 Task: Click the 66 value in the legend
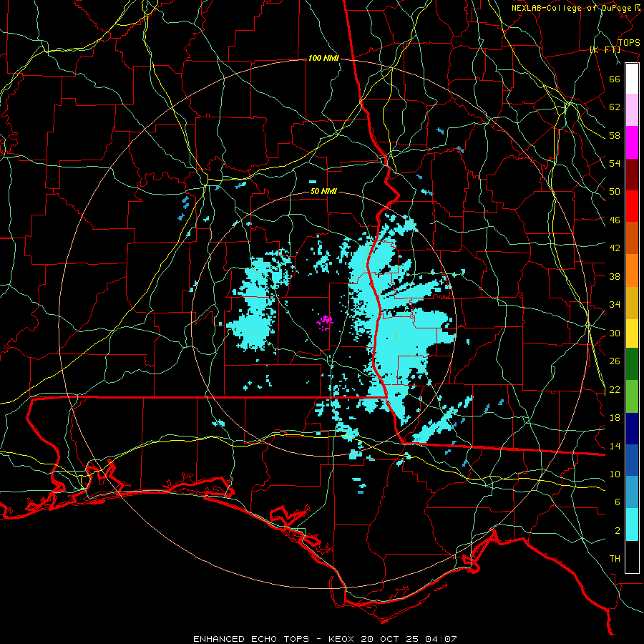615,79
